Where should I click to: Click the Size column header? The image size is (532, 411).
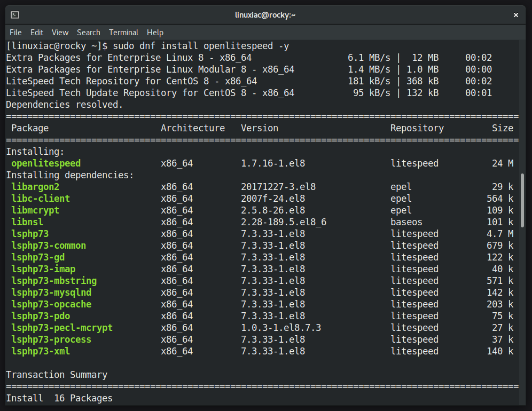point(503,128)
